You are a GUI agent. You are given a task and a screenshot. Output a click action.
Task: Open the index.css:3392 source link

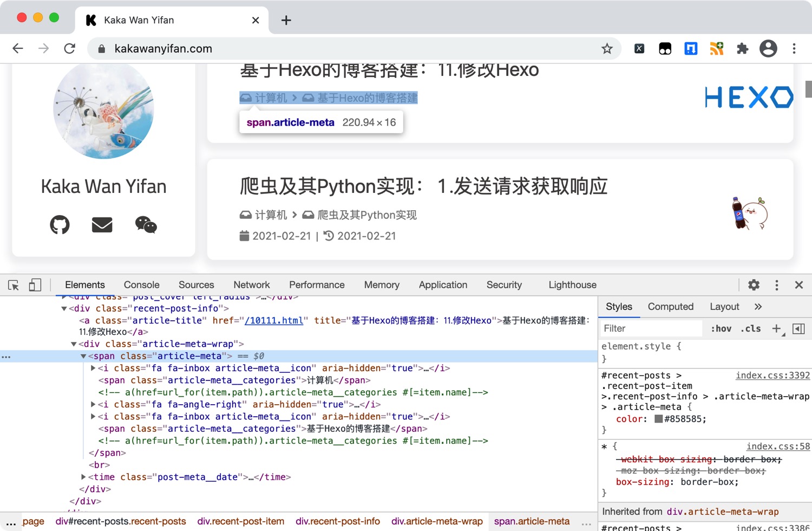coord(772,375)
